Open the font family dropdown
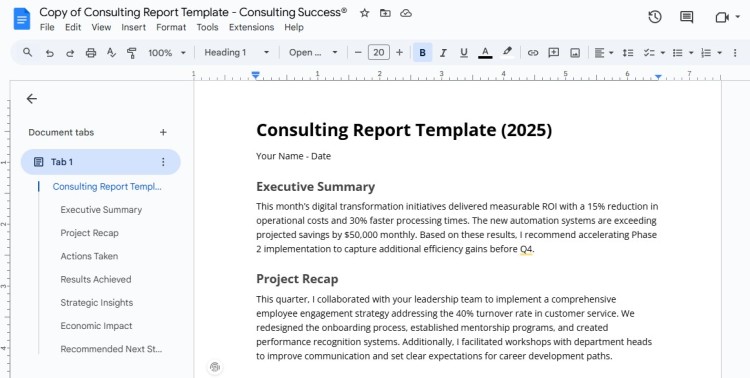The height and width of the screenshot is (378, 750). point(313,53)
